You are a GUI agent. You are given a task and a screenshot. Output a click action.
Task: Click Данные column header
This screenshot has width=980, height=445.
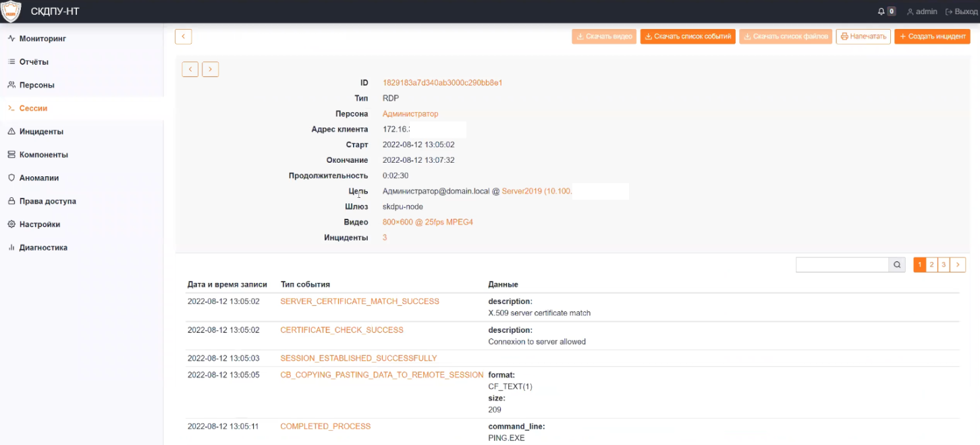pos(503,284)
